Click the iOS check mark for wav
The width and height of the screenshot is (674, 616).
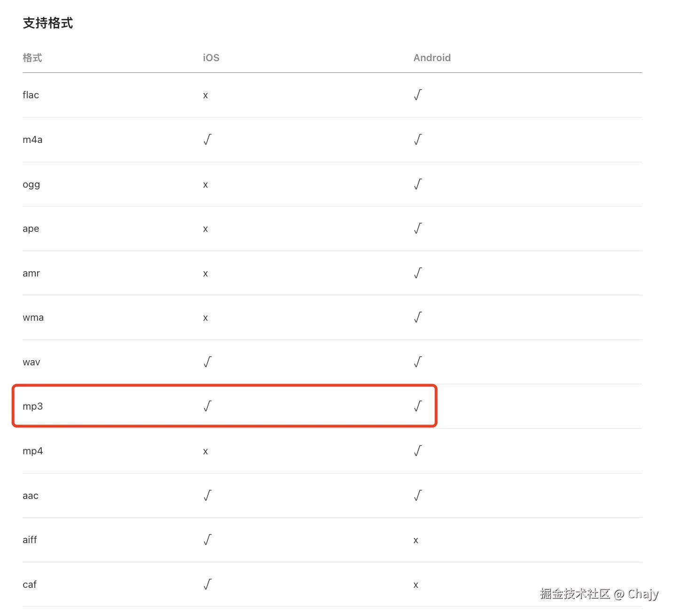(208, 362)
